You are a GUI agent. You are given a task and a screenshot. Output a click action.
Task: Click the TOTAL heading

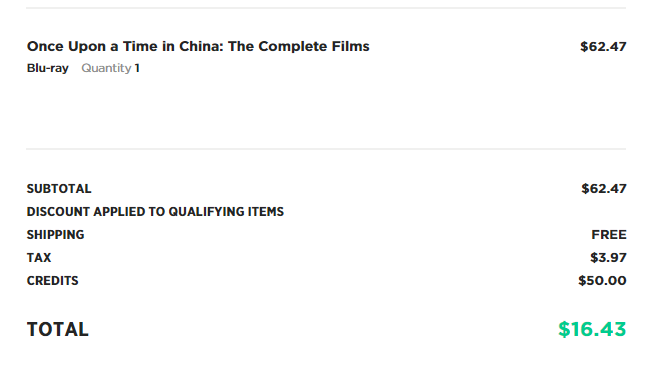[x=58, y=329]
